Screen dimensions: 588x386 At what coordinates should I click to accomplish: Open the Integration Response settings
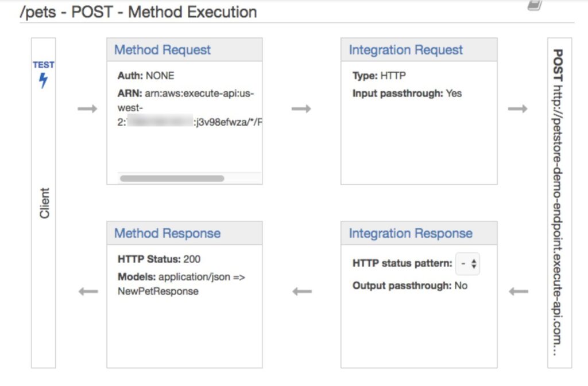(412, 233)
